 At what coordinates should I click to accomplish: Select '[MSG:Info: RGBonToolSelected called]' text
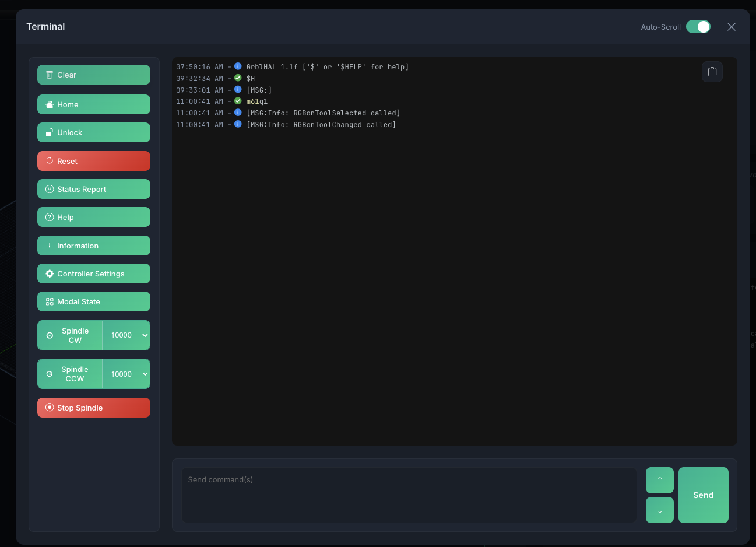click(324, 113)
